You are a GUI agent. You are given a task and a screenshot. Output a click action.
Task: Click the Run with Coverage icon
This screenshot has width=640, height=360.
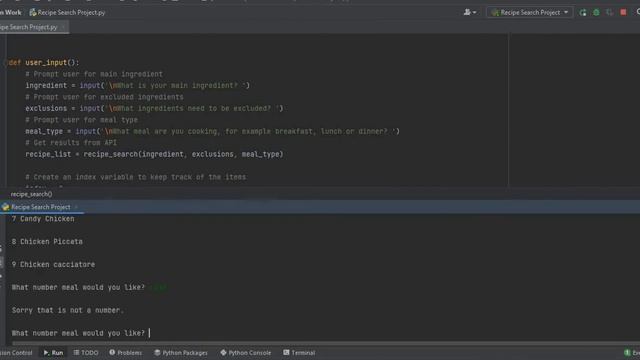point(610,13)
